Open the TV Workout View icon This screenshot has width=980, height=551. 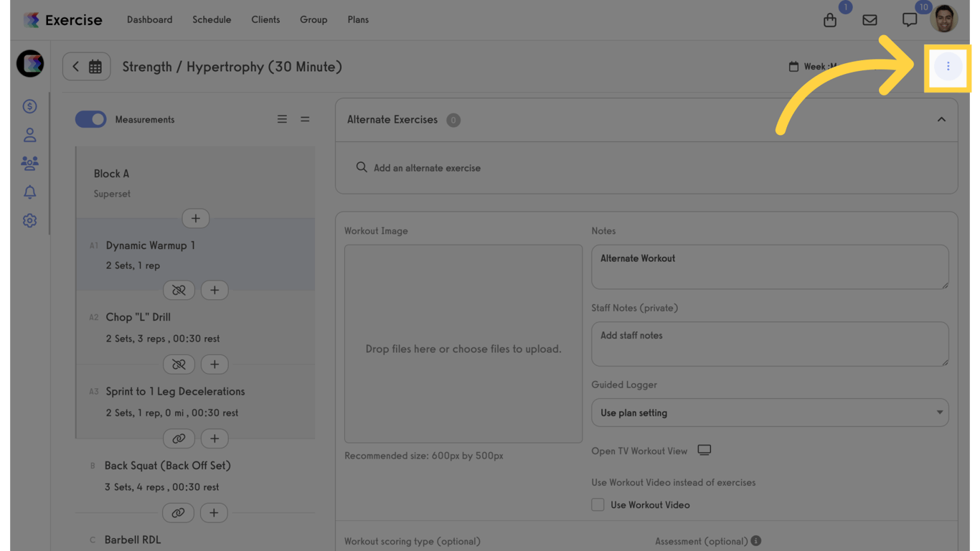704,450
